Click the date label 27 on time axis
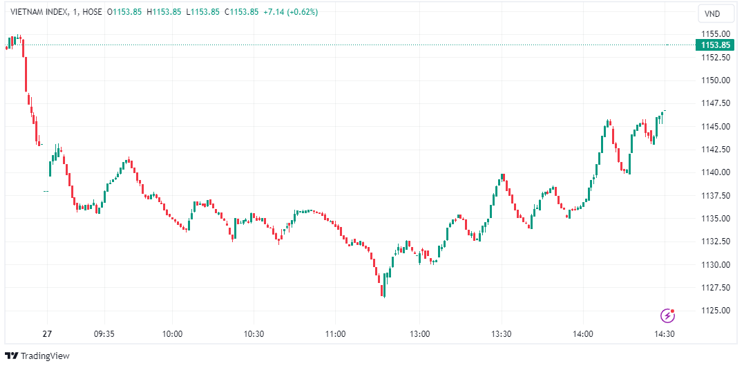741x367 pixels. click(46, 334)
